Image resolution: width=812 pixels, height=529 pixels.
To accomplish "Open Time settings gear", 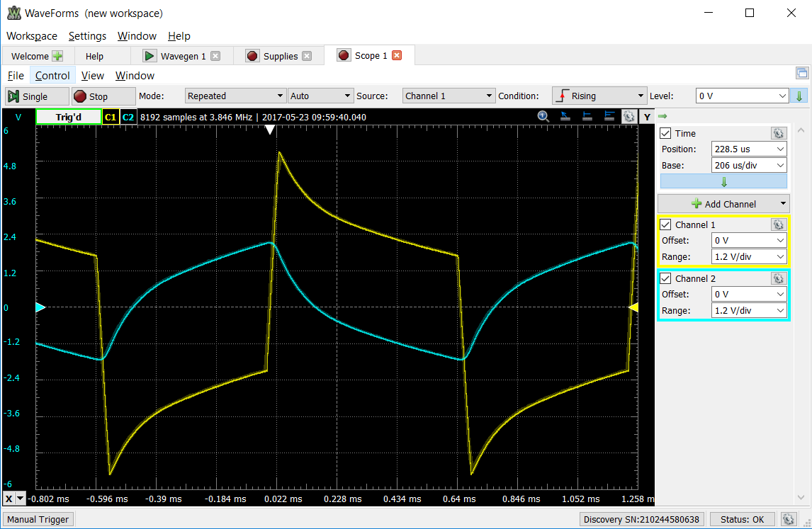I will 778,133.
